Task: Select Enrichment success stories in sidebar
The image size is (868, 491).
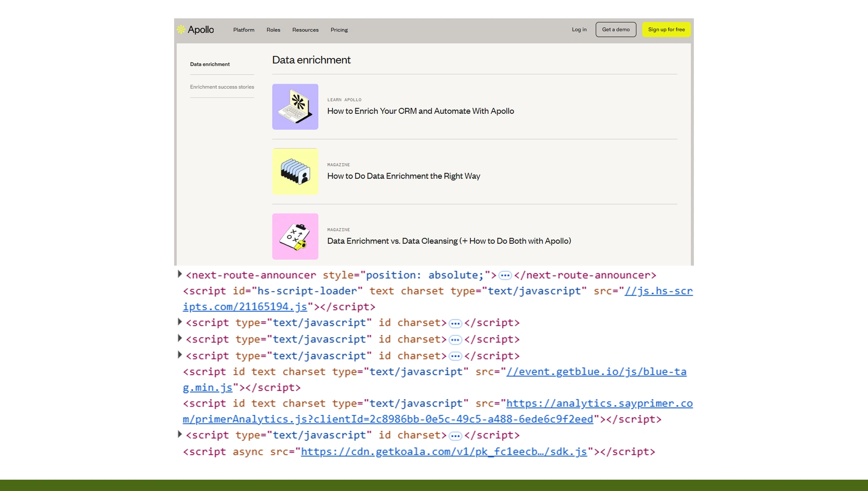Action: [x=222, y=87]
